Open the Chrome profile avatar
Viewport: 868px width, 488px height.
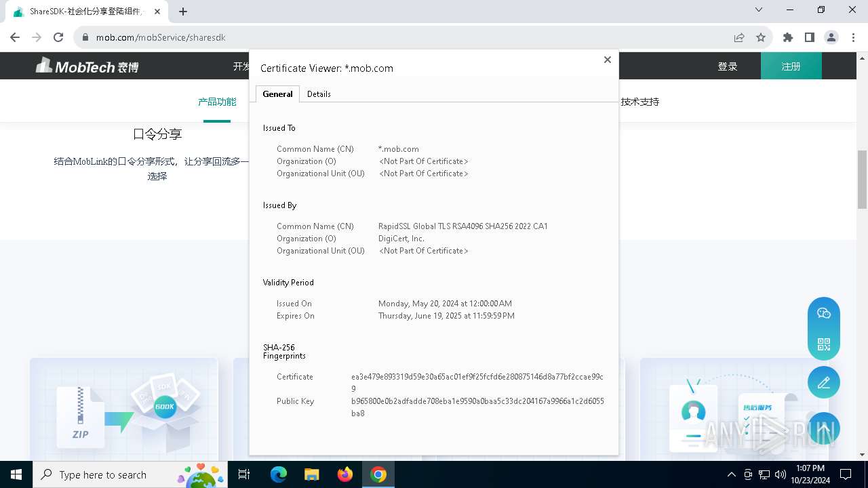tap(831, 37)
